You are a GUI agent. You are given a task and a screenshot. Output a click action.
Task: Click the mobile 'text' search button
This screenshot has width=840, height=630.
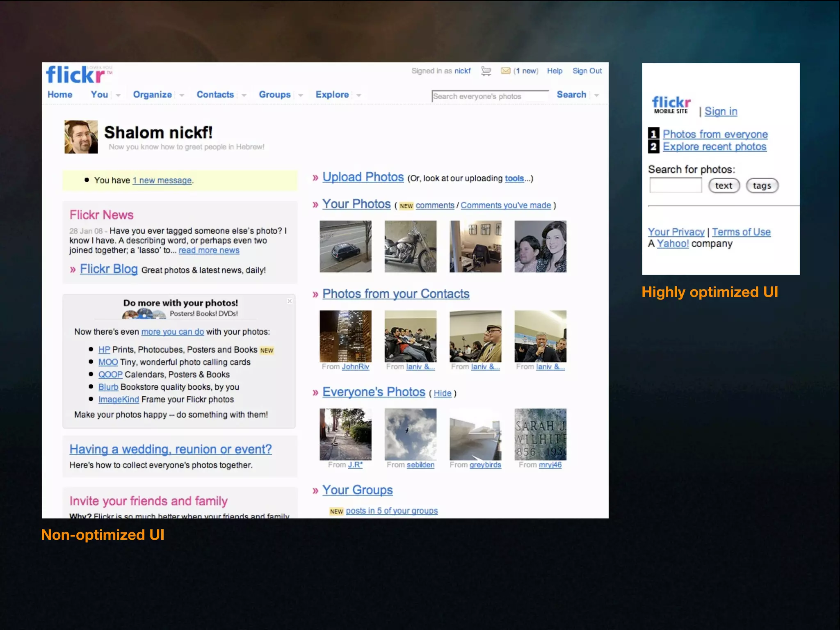coord(724,186)
